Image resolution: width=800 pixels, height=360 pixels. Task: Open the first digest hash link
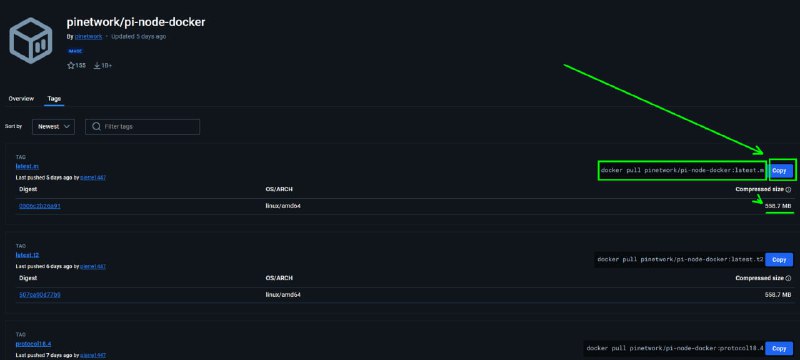[x=40, y=206]
